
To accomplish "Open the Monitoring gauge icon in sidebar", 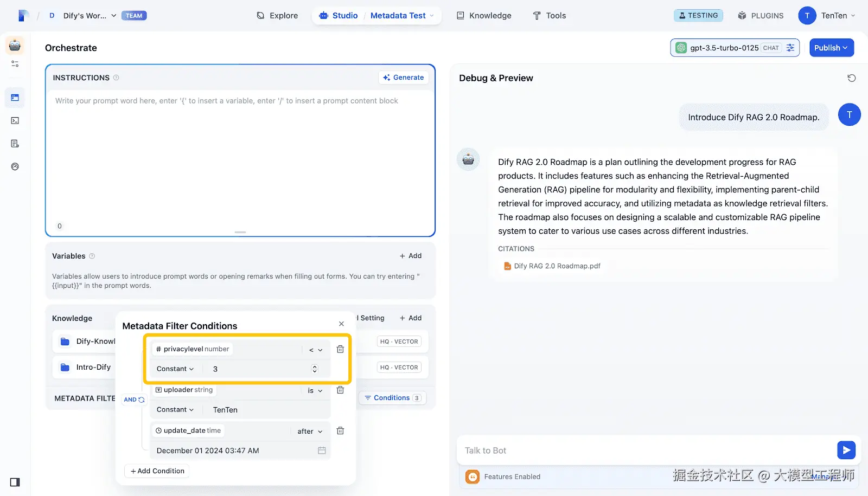I will 15,167.
